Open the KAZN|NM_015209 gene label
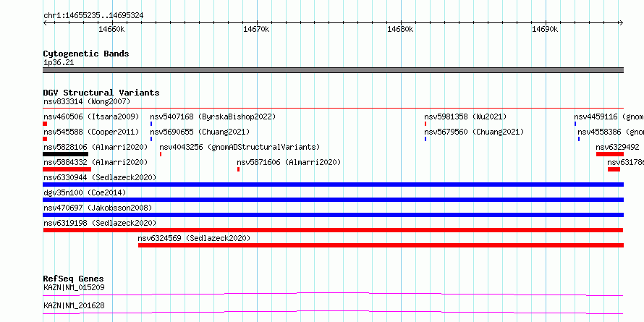The height and width of the screenshot is (322, 644). pos(74,287)
